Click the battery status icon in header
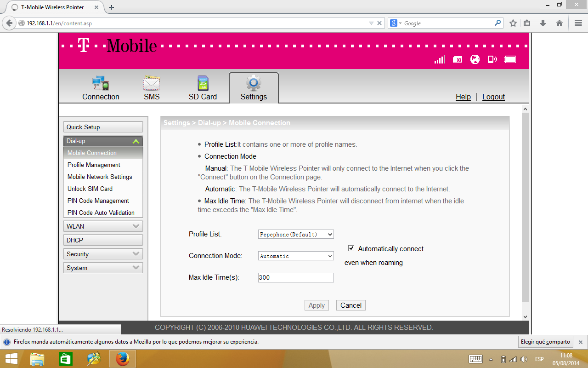This screenshot has width=588, height=368. coord(510,59)
